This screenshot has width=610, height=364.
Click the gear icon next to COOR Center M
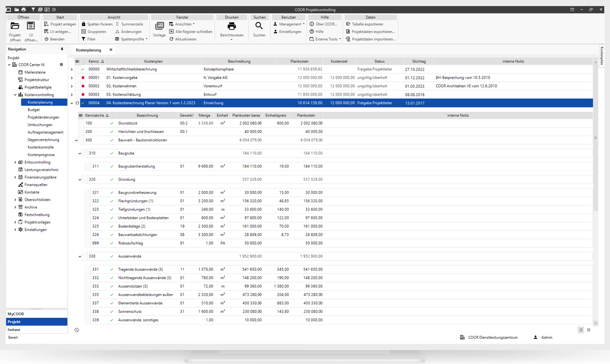61,65
